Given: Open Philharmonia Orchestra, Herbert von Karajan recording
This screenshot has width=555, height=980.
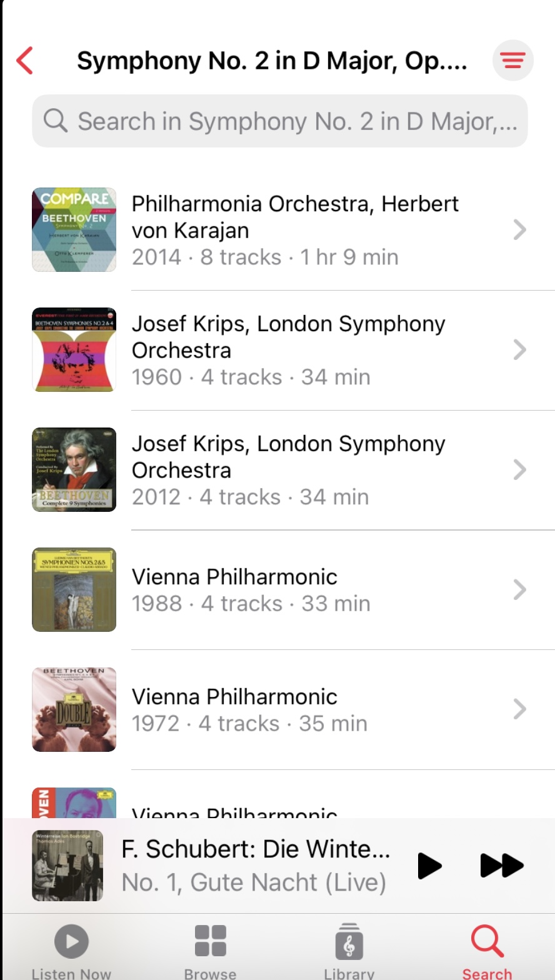Looking at the screenshot, I should (295, 229).
